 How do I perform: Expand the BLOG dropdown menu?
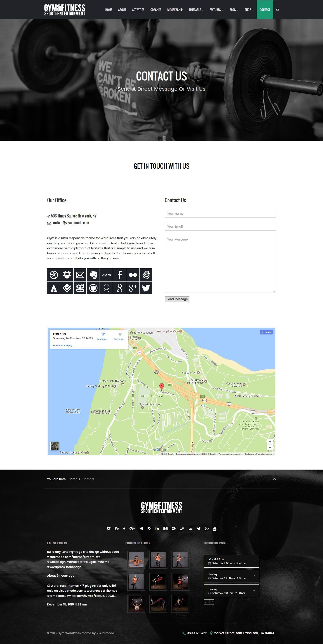tap(234, 10)
